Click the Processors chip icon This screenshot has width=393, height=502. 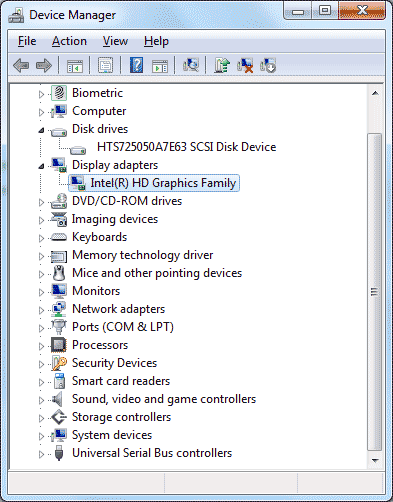point(59,345)
